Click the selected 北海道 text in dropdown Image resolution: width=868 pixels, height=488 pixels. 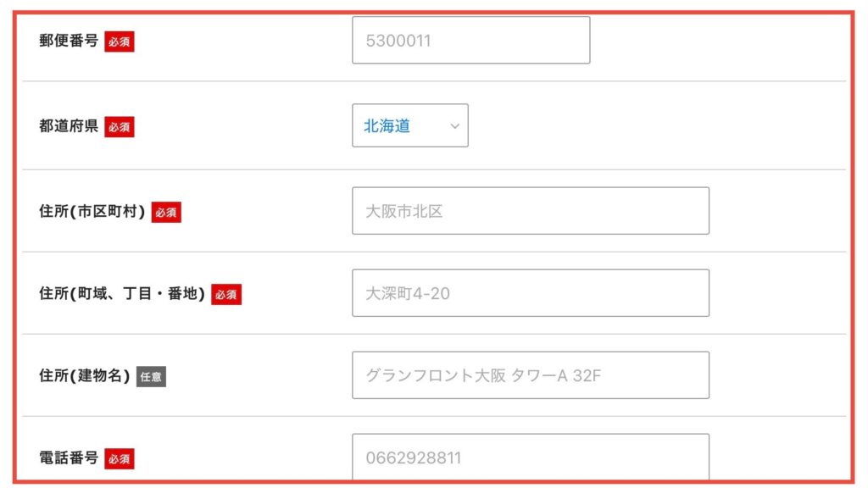pos(387,126)
